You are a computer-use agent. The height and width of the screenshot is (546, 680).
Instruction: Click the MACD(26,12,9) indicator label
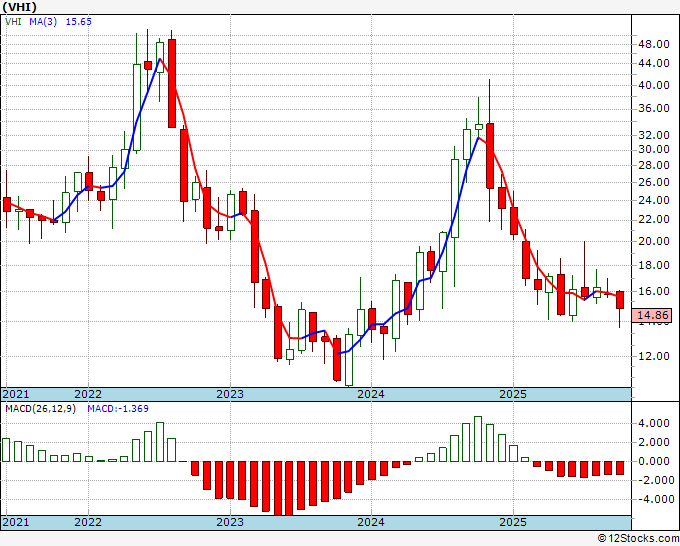40,409
